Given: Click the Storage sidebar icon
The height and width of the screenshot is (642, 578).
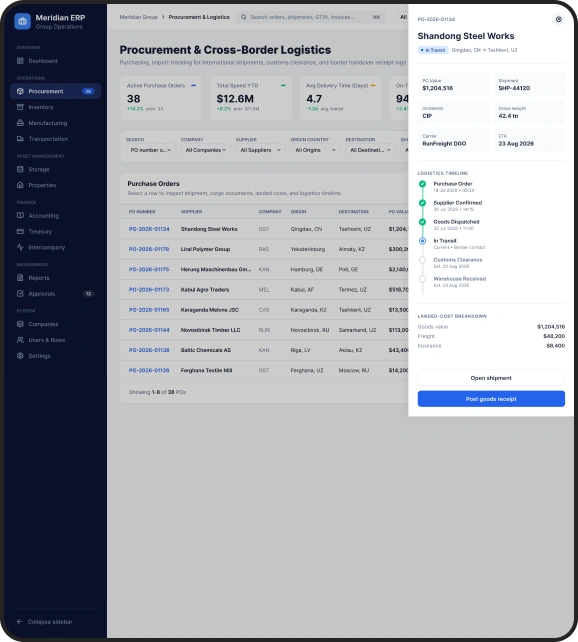Looking at the screenshot, I should [20, 169].
